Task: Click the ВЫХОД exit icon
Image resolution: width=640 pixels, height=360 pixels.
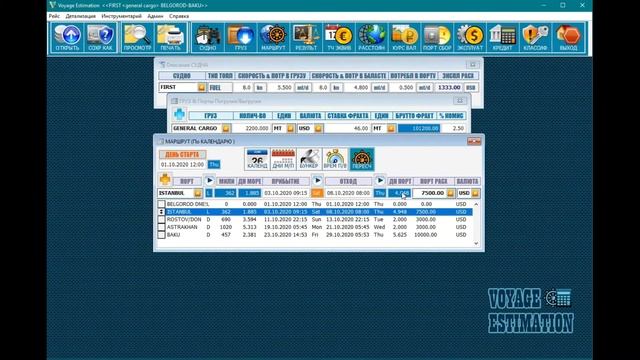Action: pos(568,38)
